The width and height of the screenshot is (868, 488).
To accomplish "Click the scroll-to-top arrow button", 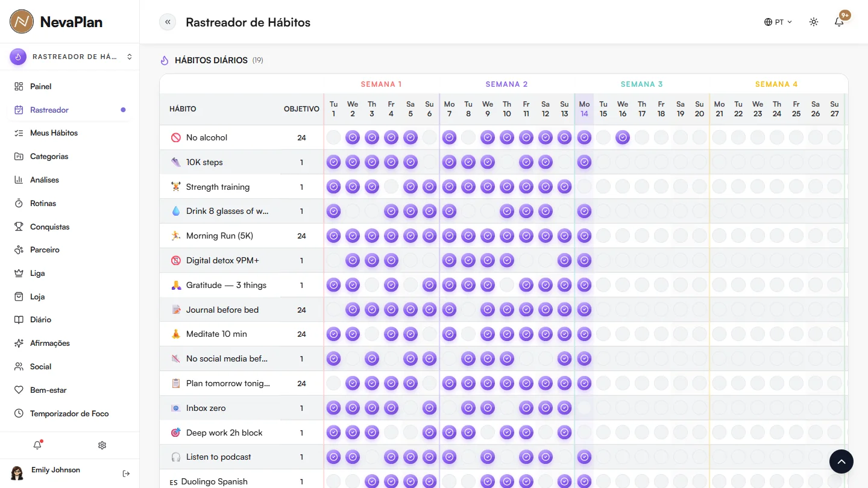I will click(x=841, y=462).
